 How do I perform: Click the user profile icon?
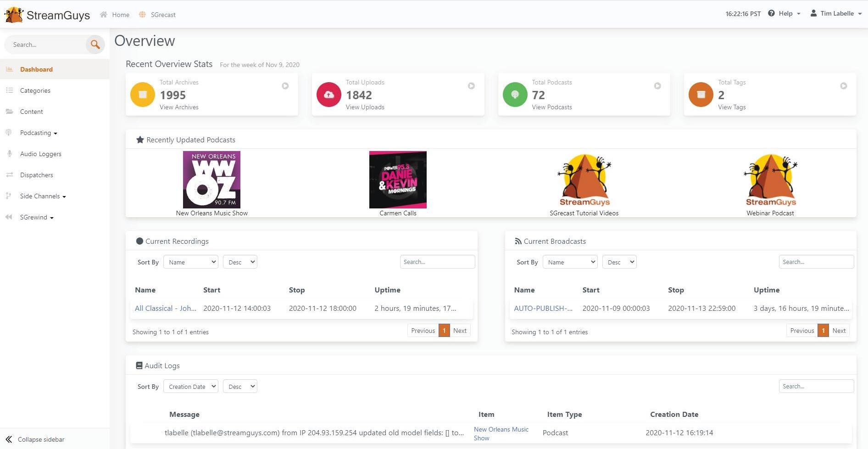click(x=813, y=13)
